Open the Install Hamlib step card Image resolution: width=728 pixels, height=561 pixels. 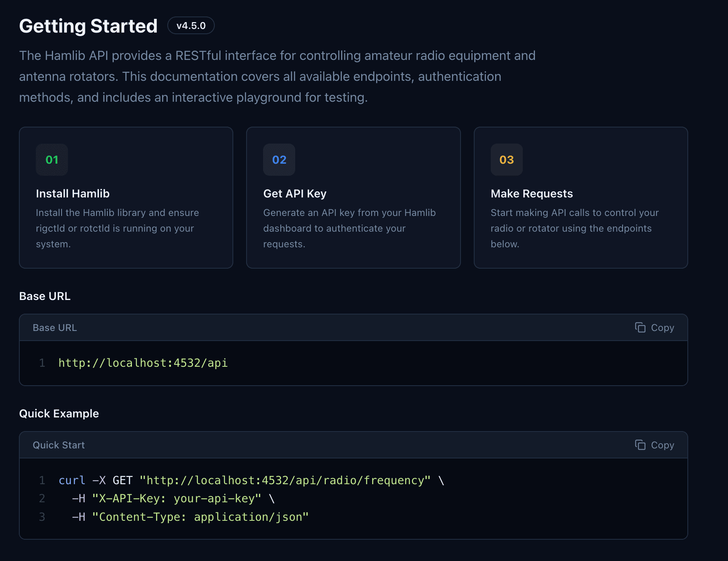coord(126,197)
